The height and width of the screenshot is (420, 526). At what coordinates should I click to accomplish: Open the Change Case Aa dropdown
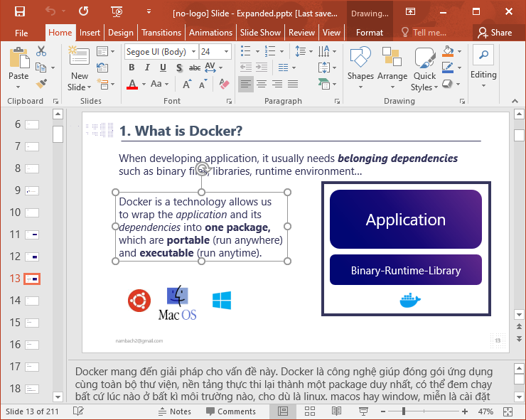pyautogui.click(x=160, y=84)
